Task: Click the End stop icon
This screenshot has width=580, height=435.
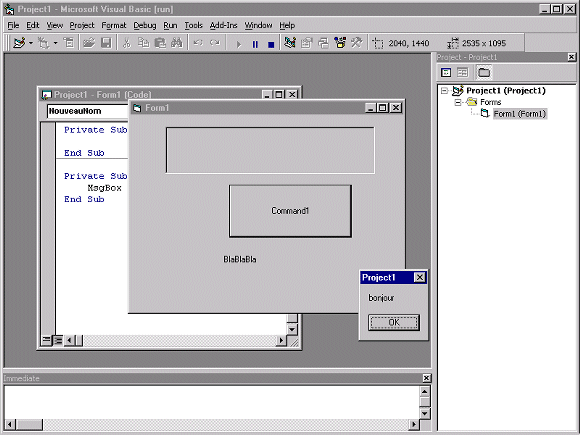Action: click(x=271, y=44)
